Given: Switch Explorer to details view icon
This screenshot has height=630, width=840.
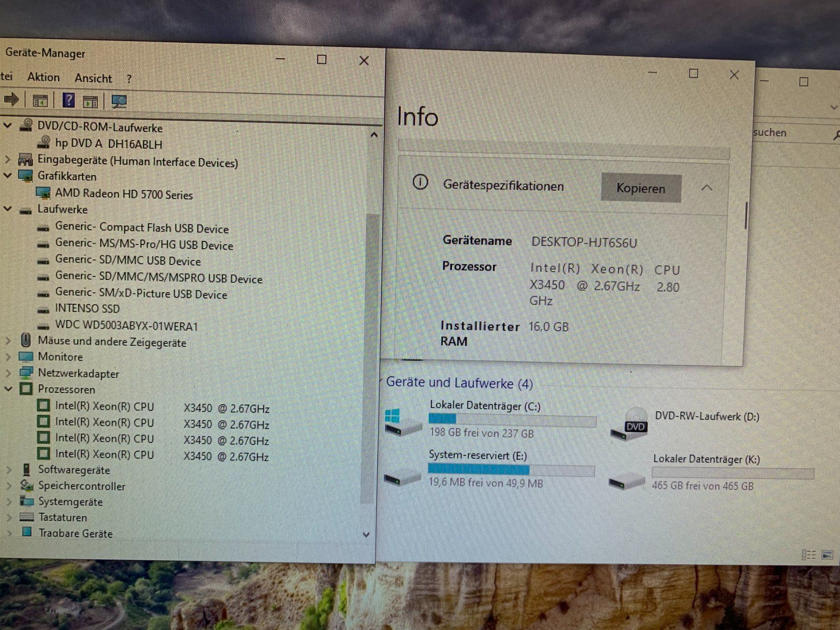Looking at the screenshot, I should (808, 555).
